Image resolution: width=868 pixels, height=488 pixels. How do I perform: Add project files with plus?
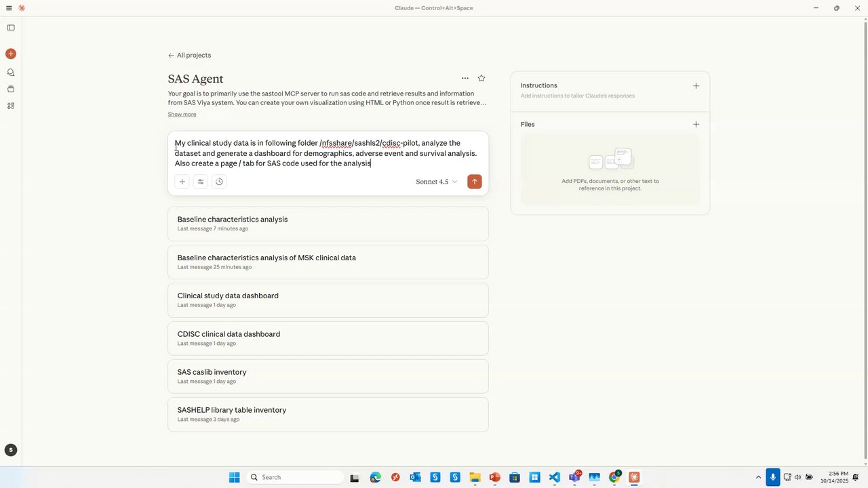coord(696,125)
